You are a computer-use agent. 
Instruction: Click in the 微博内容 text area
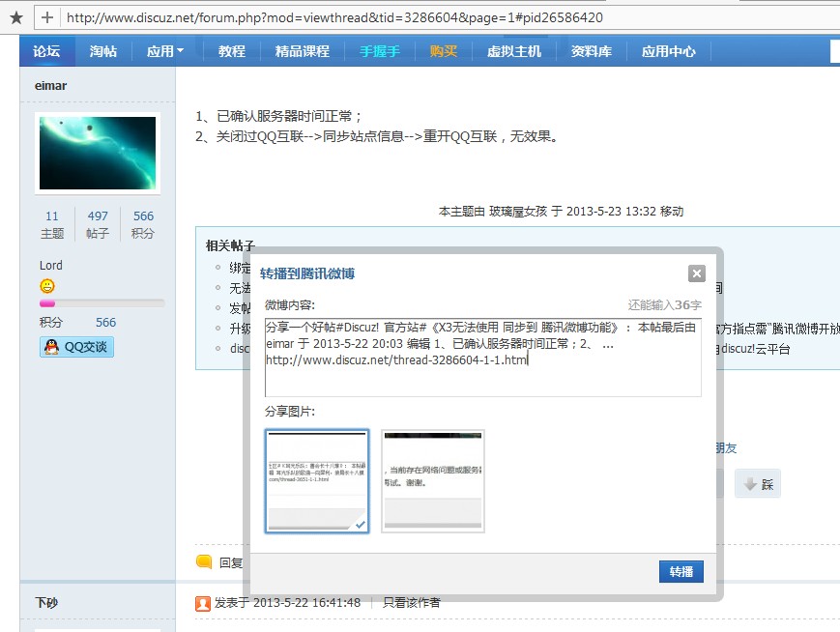[x=483, y=358]
